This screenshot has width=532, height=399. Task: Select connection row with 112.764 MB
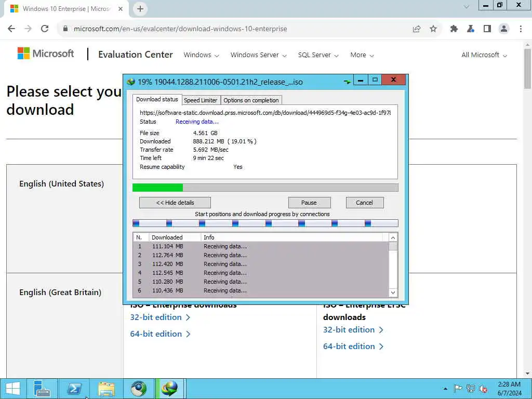[x=261, y=255]
